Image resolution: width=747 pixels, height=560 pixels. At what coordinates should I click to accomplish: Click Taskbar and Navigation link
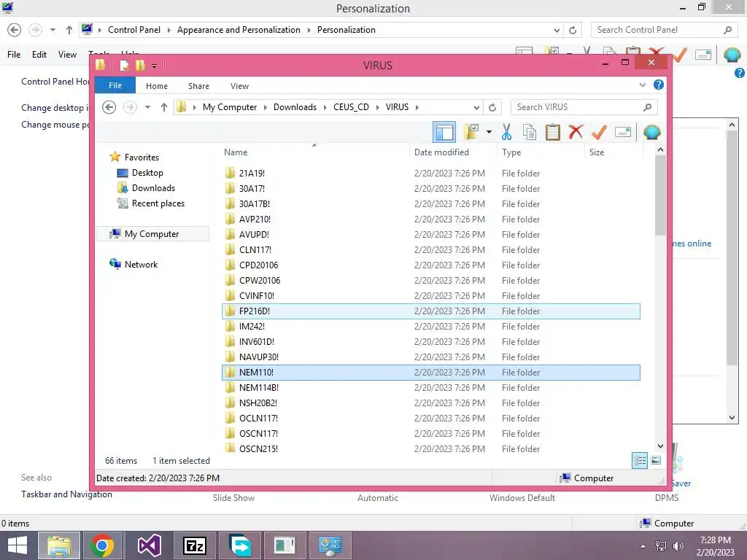click(x=66, y=494)
